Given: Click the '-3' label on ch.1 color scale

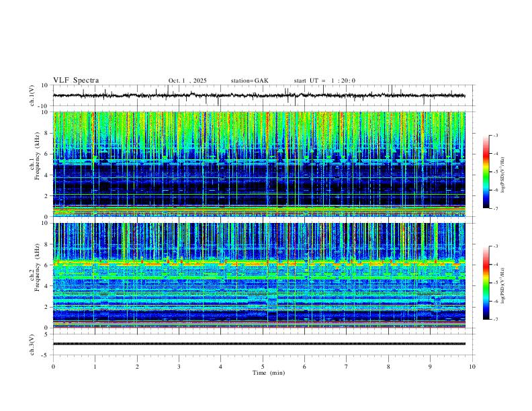Looking at the screenshot, I should (x=495, y=136).
